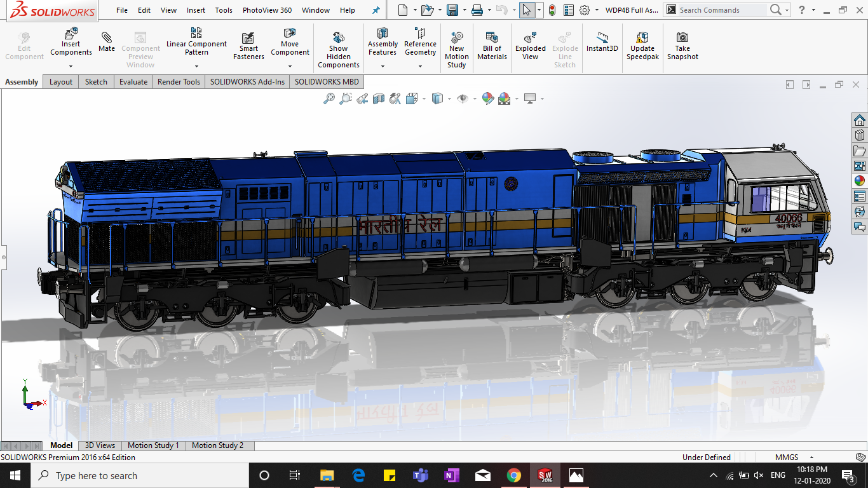868x488 pixels.
Task: Click Smart Fasteners tool
Action: [x=248, y=46]
